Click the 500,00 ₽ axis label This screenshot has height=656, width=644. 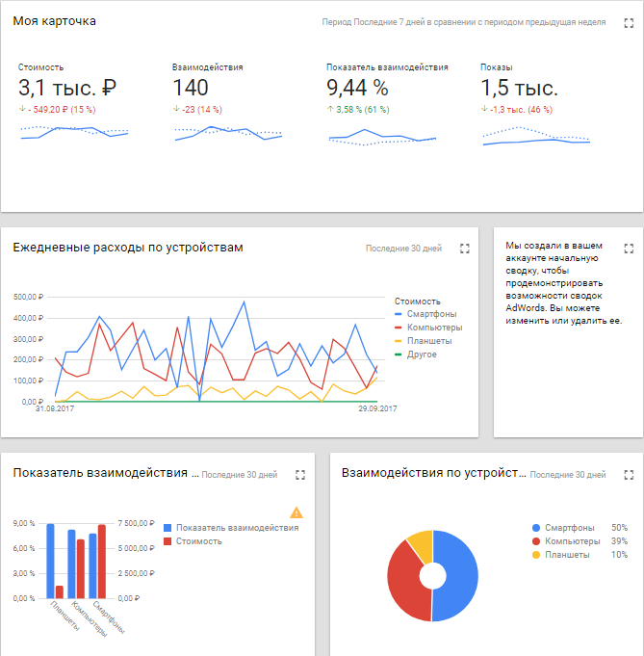point(29,297)
